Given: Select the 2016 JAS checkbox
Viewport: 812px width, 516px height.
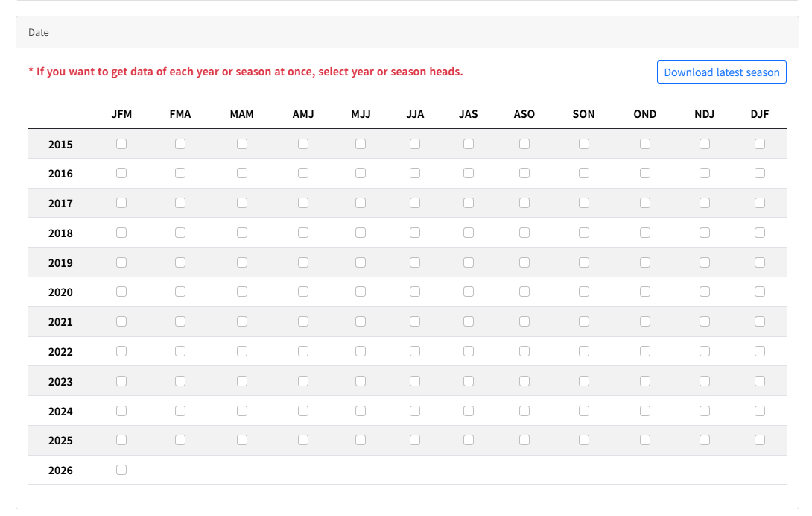Looking at the screenshot, I should 469,173.
